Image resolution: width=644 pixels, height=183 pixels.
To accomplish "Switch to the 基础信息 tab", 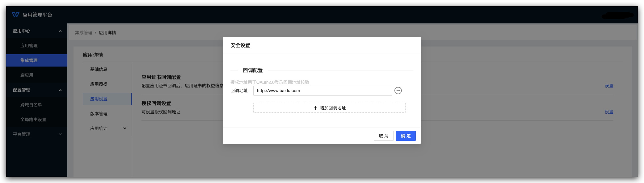I will tap(99, 69).
